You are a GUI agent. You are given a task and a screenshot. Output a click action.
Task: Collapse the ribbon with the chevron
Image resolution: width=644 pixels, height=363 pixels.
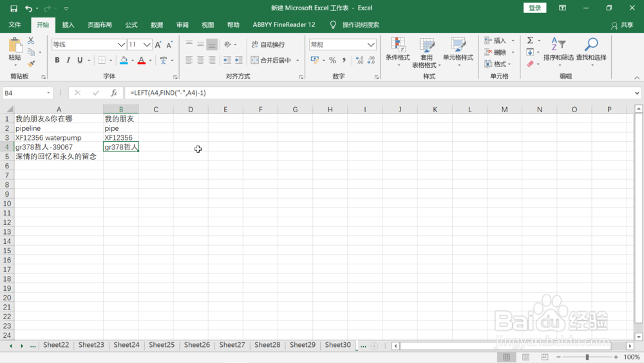[637, 77]
